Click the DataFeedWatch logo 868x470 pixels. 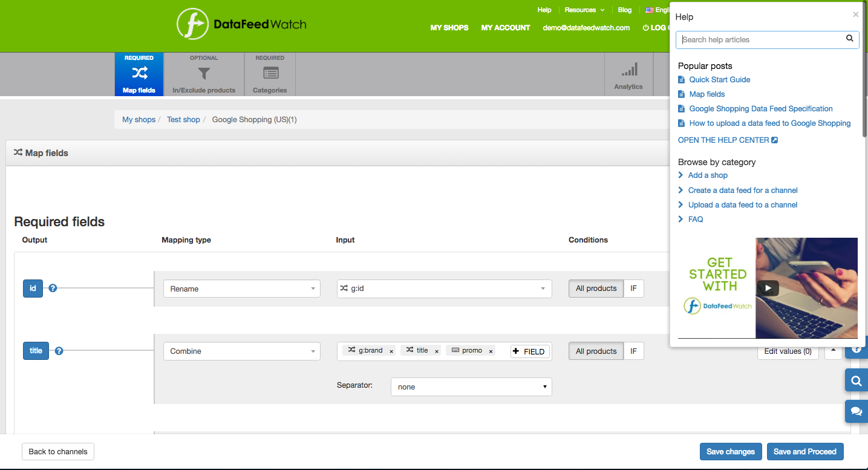pyautogui.click(x=241, y=24)
